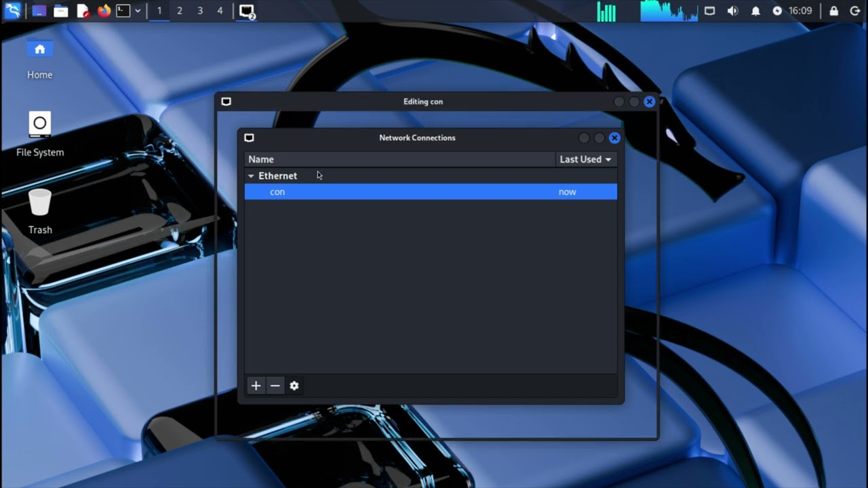Open the volume control tray icon
This screenshot has width=868, height=488.
[732, 11]
